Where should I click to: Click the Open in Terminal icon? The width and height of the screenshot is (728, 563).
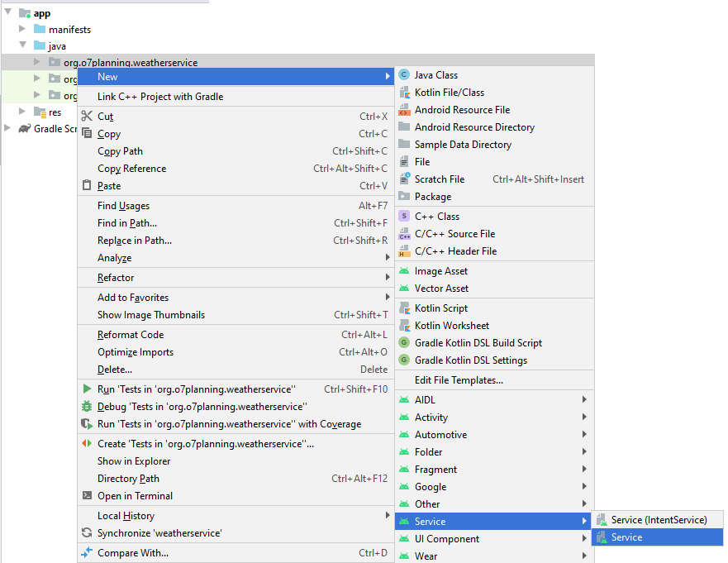tap(87, 495)
